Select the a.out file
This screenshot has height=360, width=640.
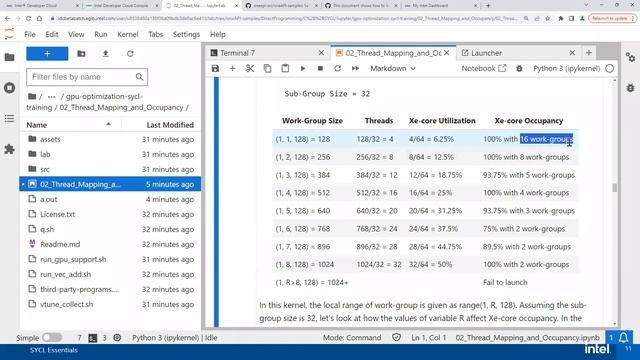click(x=110, y=199)
